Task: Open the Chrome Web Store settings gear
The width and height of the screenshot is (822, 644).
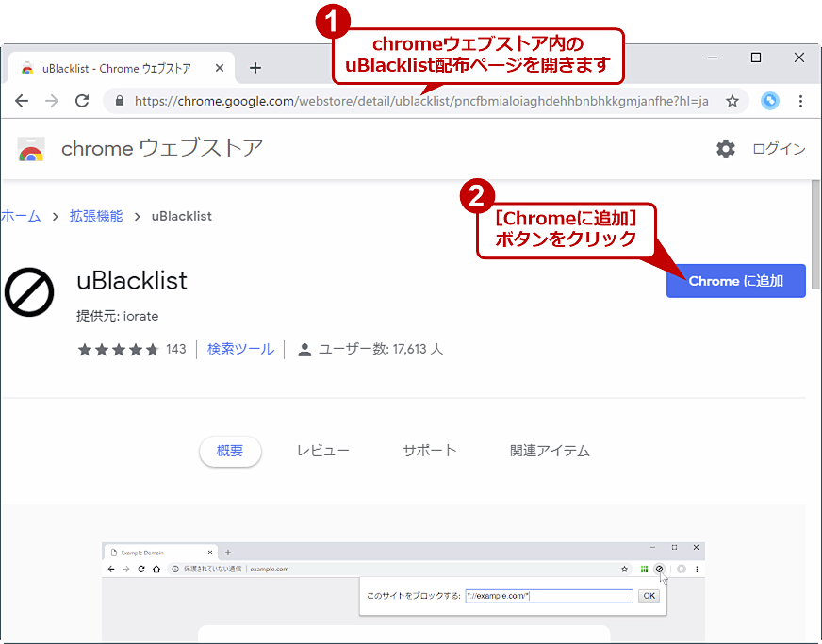Action: tap(725, 148)
